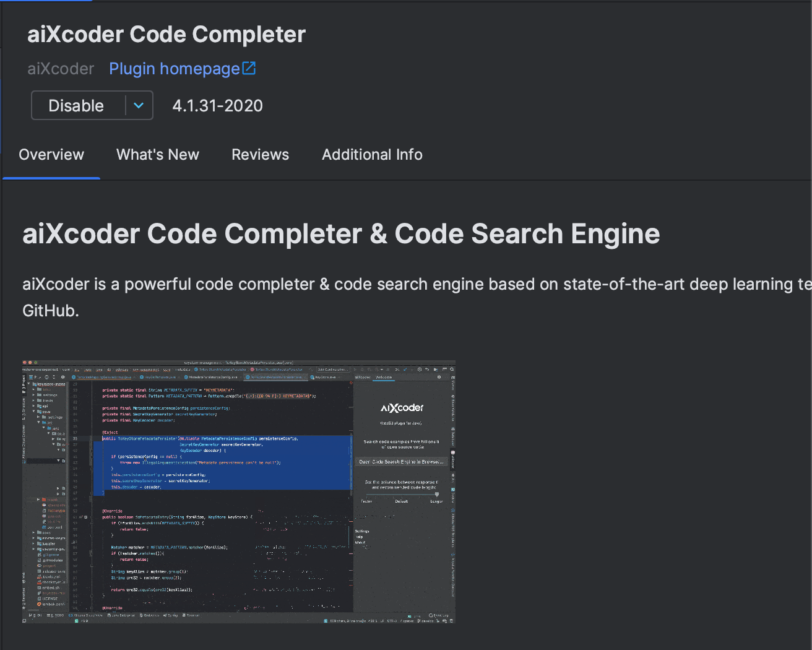The width and height of the screenshot is (812, 650).
Task: Open the dropdown arrow beside Disable
Action: coord(139,106)
